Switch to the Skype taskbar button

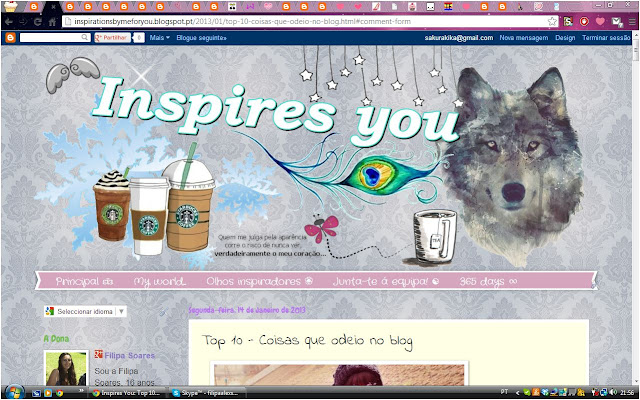click(207, 393)
